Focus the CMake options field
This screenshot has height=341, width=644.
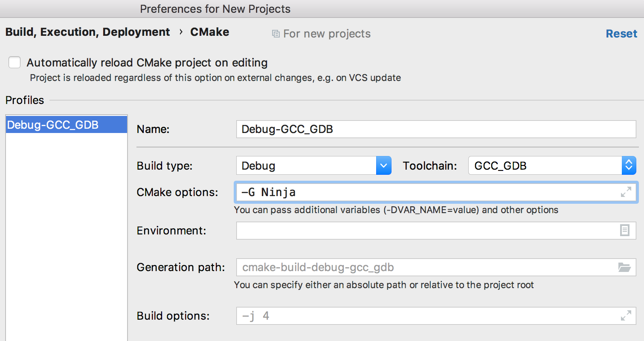(436, 192)
